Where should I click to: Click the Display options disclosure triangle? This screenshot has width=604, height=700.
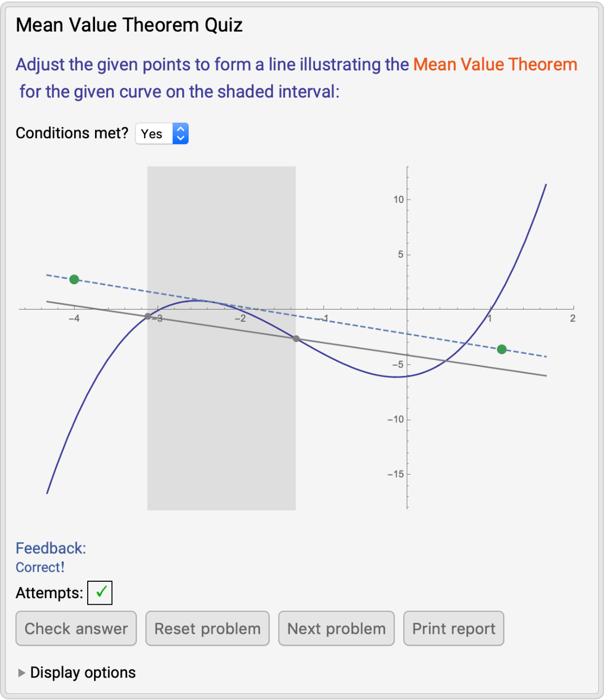click(x=22, y=673)
